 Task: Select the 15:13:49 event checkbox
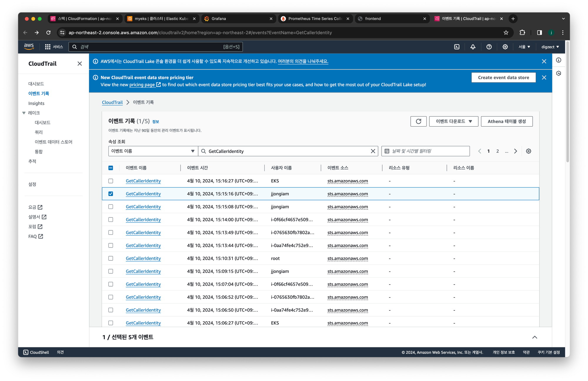[111, 232]
